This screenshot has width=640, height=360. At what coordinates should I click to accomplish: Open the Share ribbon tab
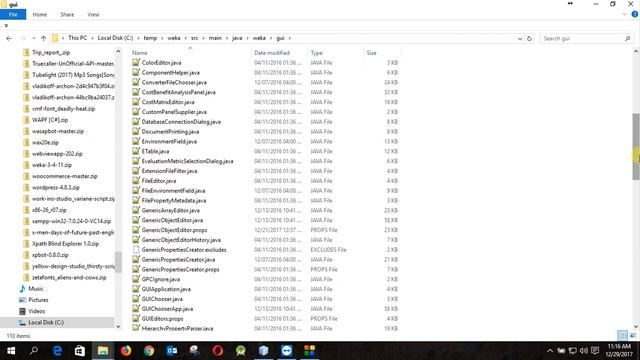tap(67, 14)
